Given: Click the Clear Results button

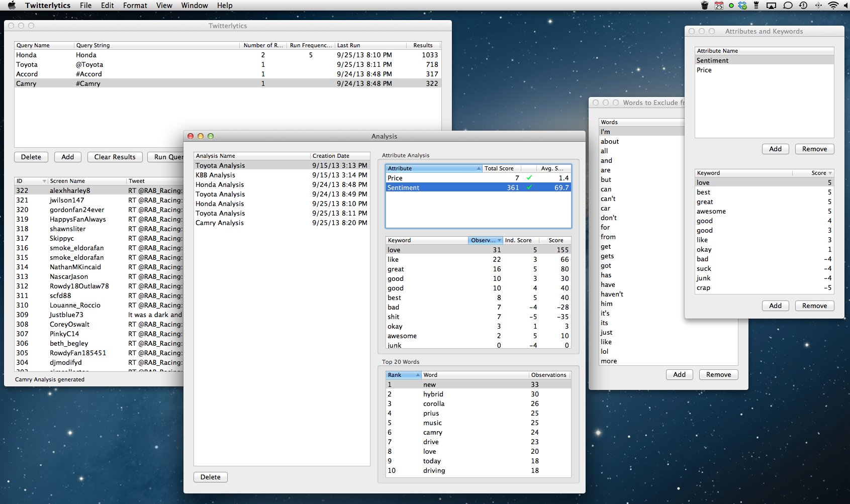Looking at the screenshot, I should tap(115, 157).
